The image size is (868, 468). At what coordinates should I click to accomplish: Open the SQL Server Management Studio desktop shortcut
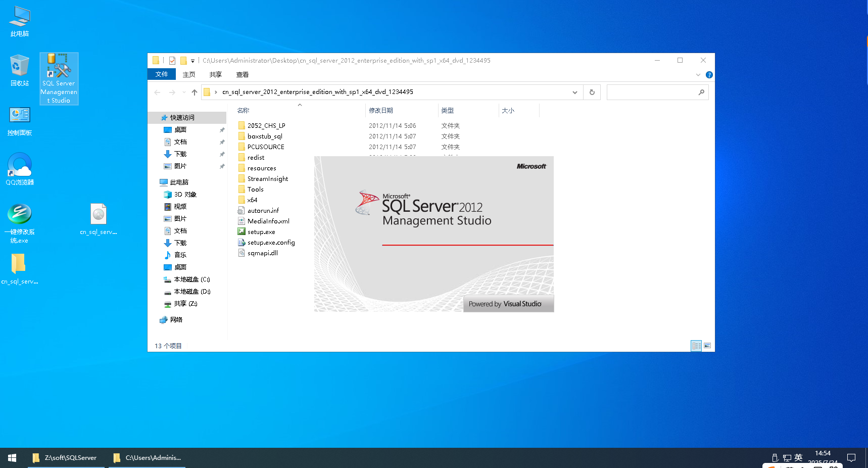[59, 79]
